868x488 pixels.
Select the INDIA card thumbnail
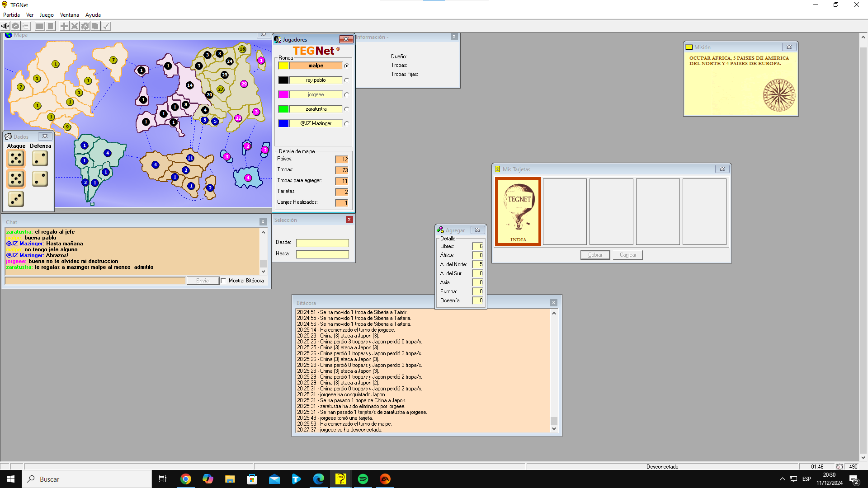tap(518, 211)
